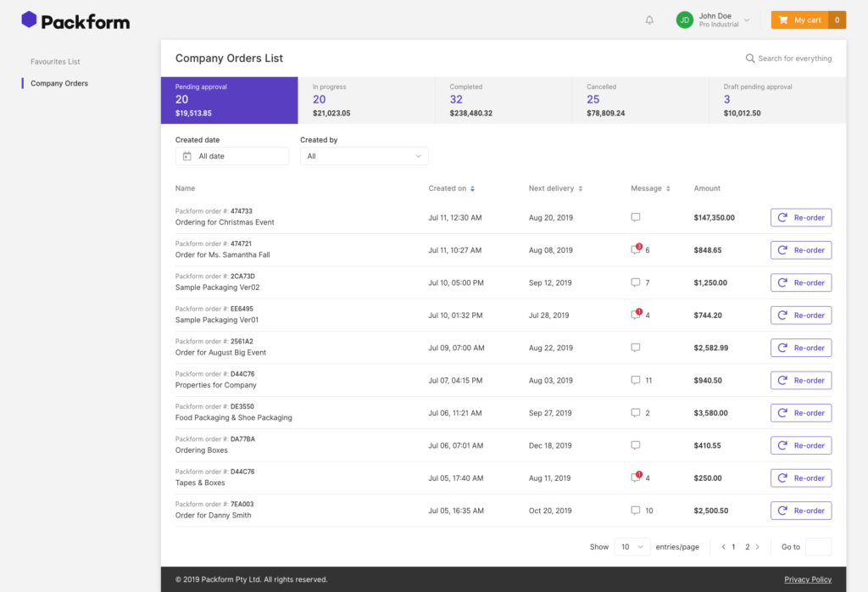This screenshot has height=592, width=868.
Task: Select the Favourites List sidebar item
Action: [x=55, y=61]
